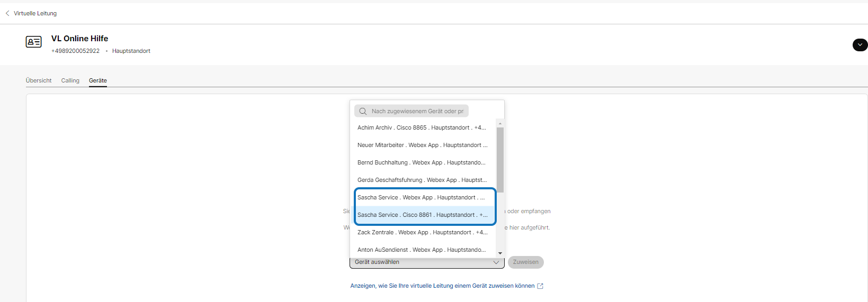Open link on assigning virtual line to device
This screenshot has height=302, width=868.
(x=442, y=286)
